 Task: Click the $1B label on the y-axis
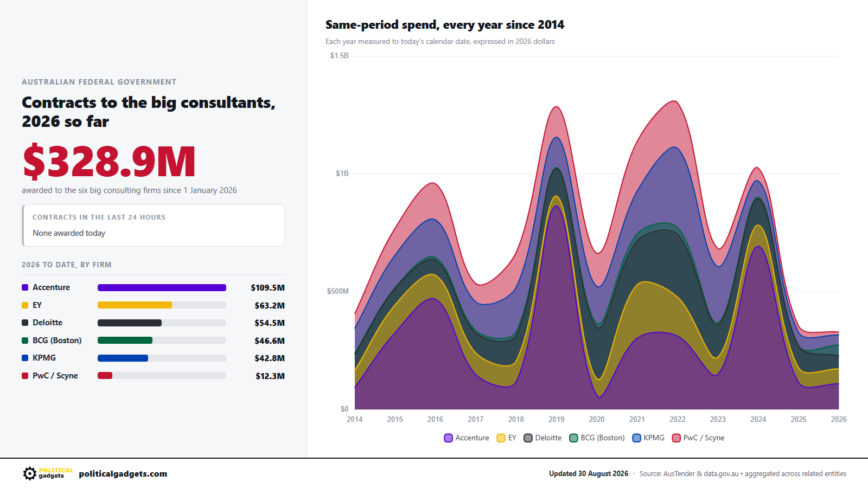pos(342,174)
